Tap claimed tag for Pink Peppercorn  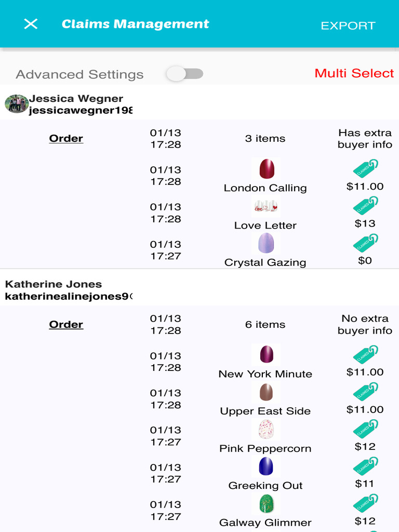(365, 429)
